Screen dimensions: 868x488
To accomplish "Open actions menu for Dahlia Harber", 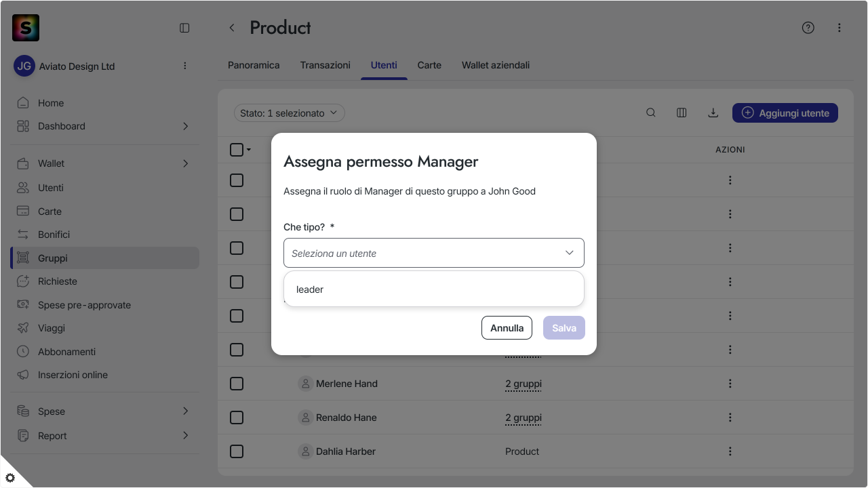I will point(730,451).
